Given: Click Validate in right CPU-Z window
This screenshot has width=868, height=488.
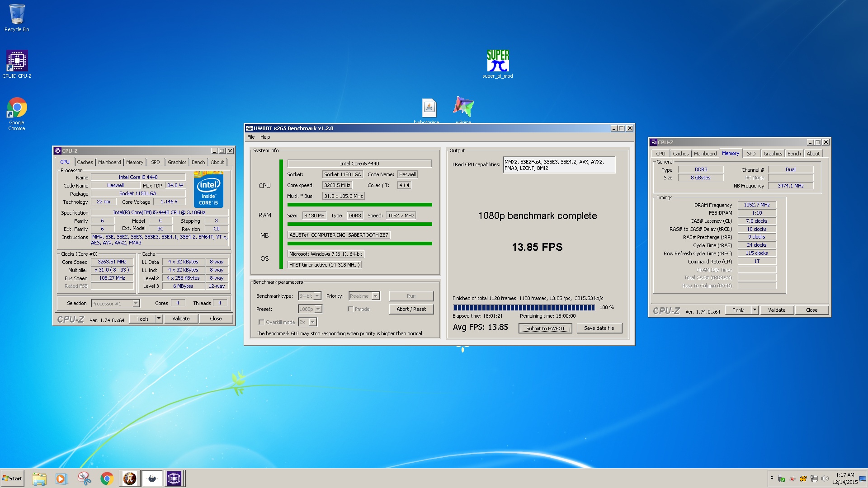Looking at the screenshot, I should (x=776, y=310).
